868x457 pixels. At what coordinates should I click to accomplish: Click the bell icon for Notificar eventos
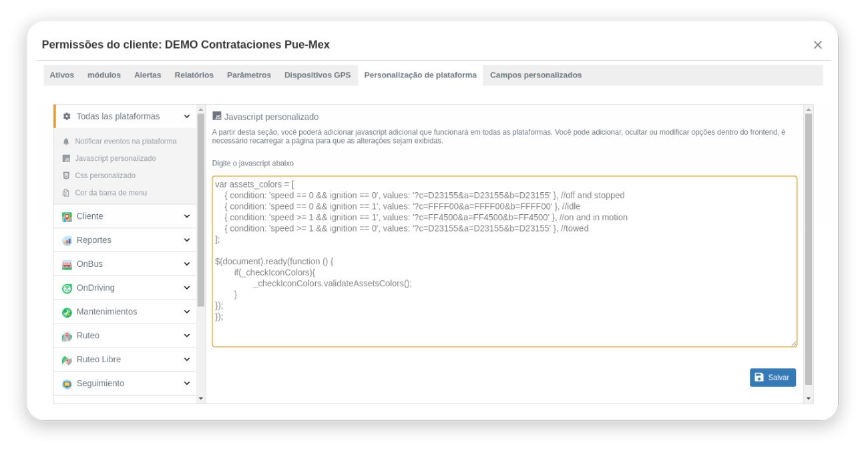[66, 141]
